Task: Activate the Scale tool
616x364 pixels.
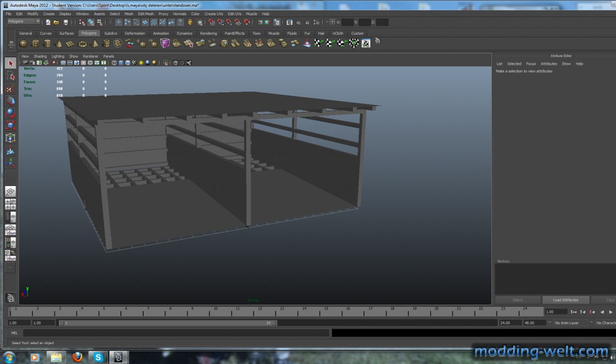Action: [x=10, y=125]
